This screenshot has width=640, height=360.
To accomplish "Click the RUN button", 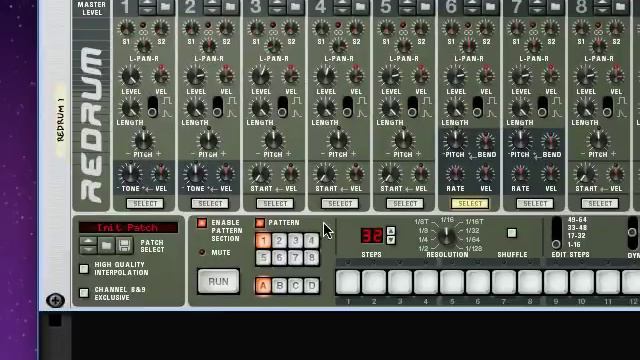I will 218,282.
